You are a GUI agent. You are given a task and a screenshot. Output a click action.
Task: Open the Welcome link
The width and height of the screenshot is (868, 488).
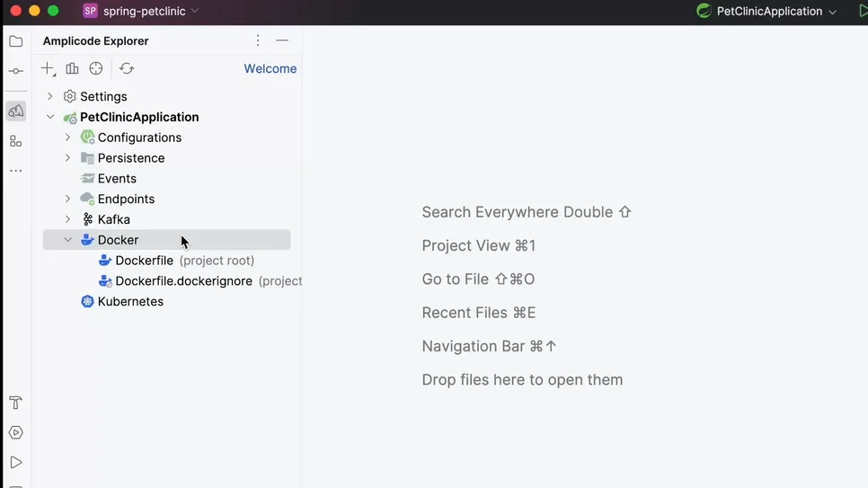(x=270, y=68)
